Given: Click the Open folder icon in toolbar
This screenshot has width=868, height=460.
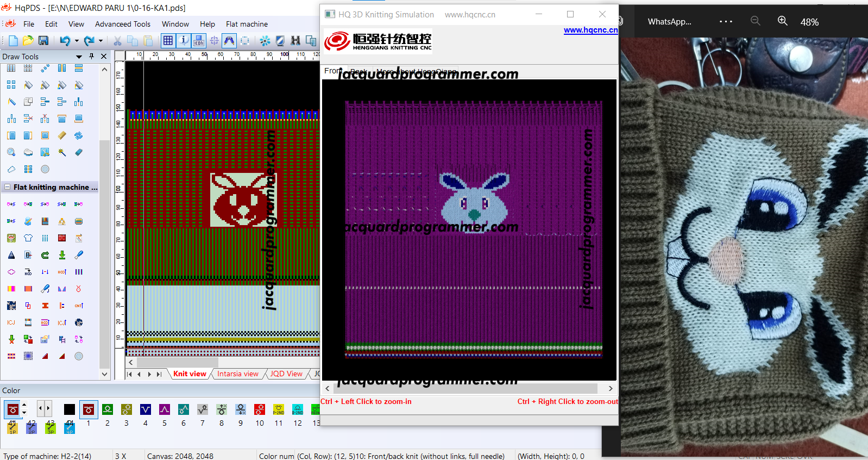Looking at the screenshot, I should point(28,40).
